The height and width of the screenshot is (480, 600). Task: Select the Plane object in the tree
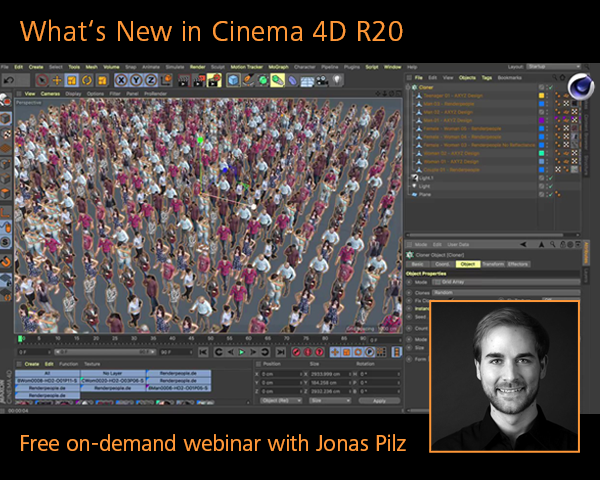(425, 194)
